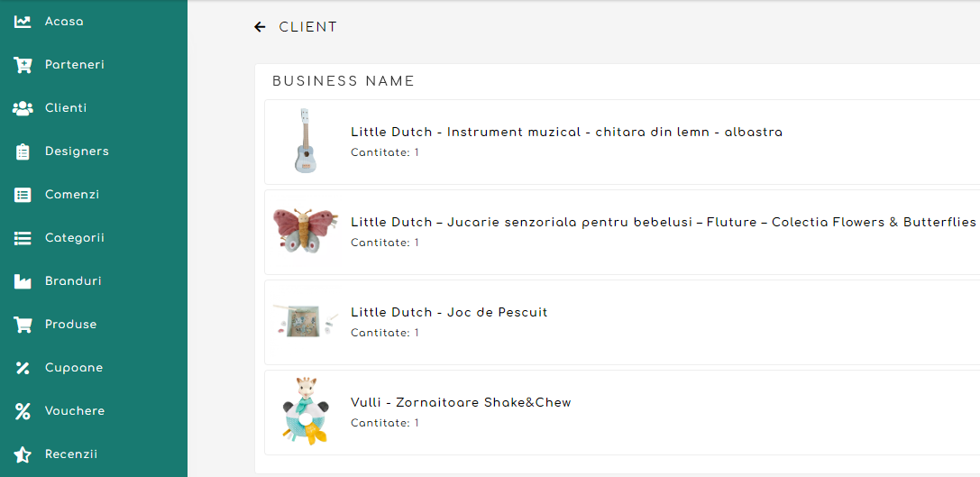Screen dimensions: 980x477
Task: Select Little Dutch chitara din lemn title
Action: pyautogui.click(x=566, y=132)
